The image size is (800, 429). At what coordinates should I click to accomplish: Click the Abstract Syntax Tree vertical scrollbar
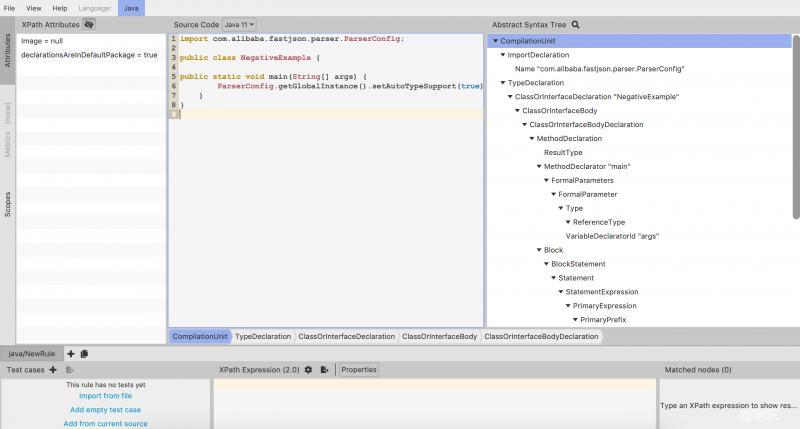click(x=796, y=128)
